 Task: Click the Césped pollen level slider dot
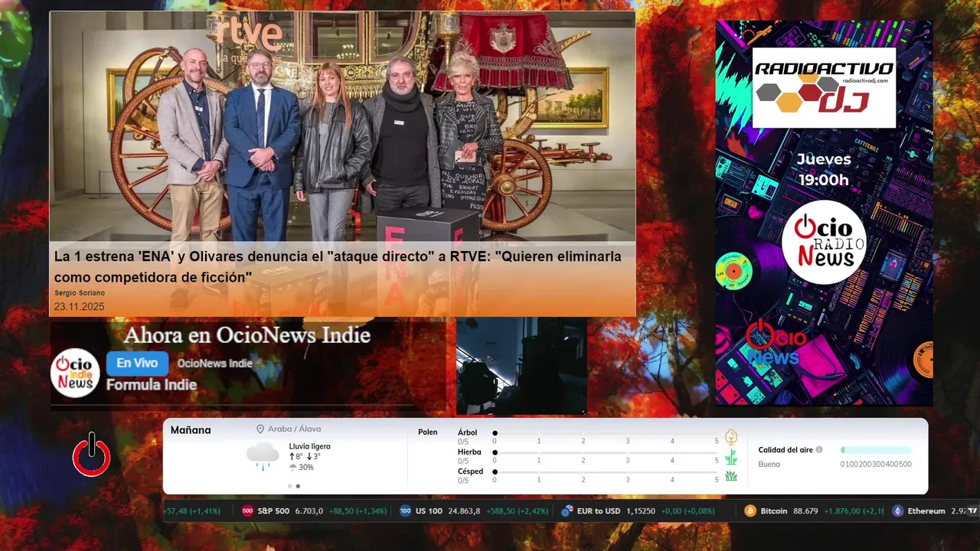(x=495, y=472)
